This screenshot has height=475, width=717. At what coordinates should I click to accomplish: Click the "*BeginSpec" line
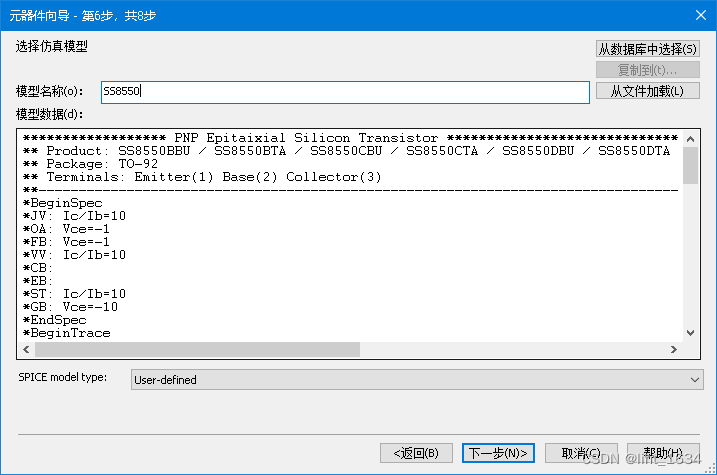point(63,203)
